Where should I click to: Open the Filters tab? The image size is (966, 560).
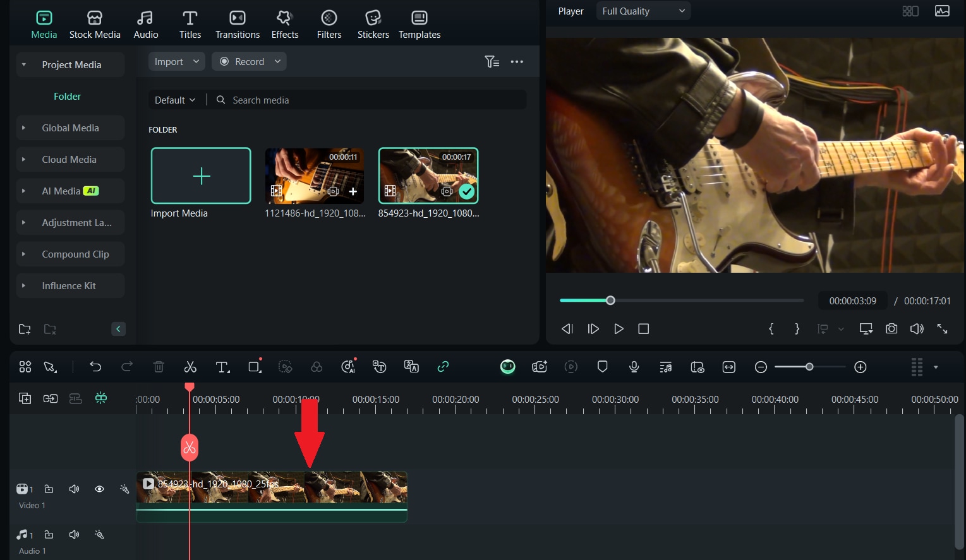[x=329, y=25]
